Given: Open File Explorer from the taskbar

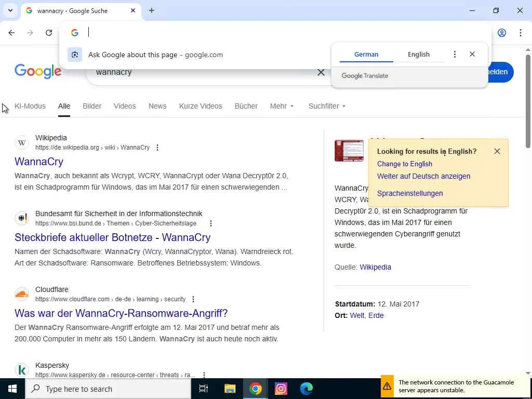Looking at the screenshot, I should (230, 389).
